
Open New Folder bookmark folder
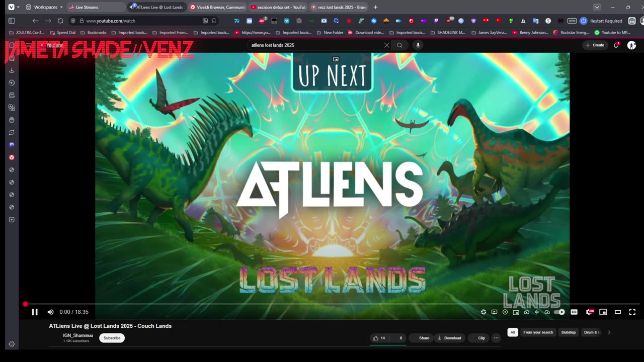pos(330,33)
